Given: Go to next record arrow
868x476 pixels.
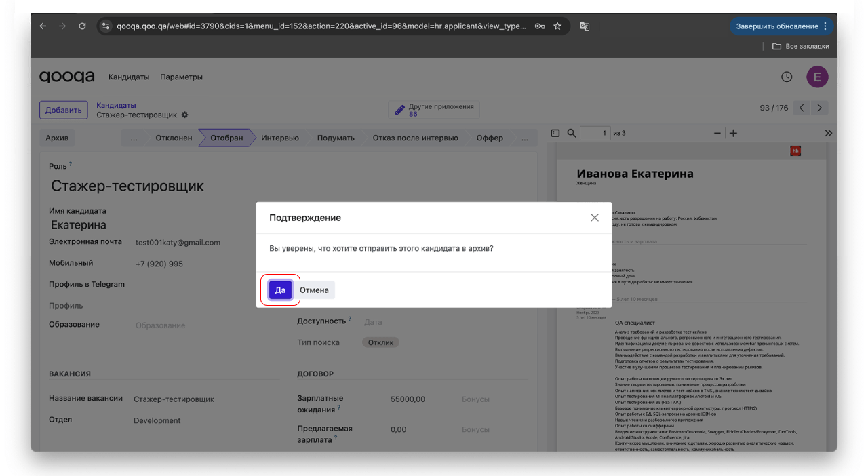Looking at the screenshot, I should tap(820, 108).
